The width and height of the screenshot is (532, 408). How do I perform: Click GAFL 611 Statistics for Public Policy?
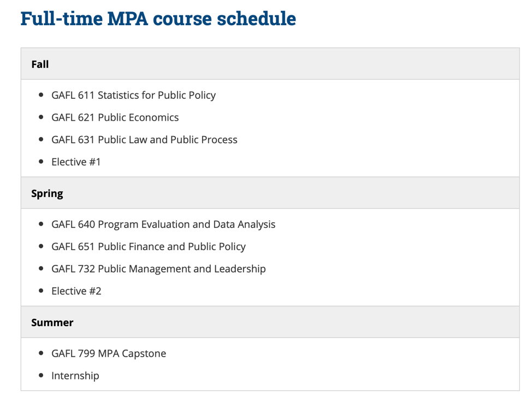133,95
